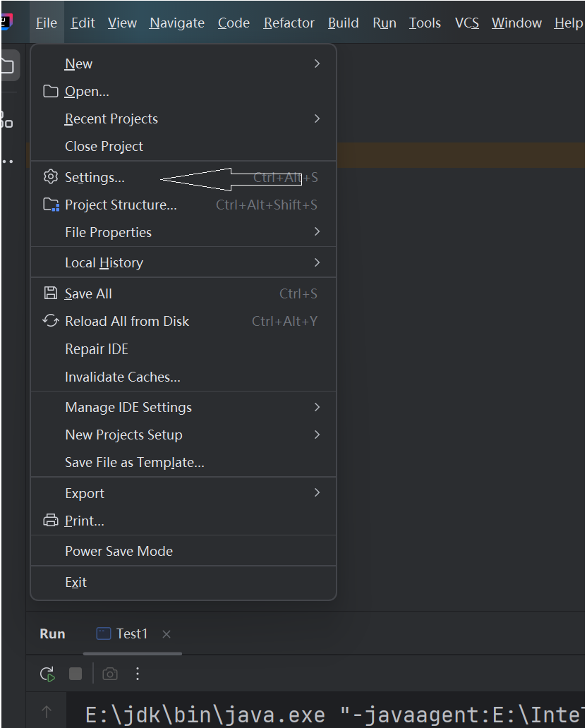Select Save All
587x728 pixels.
183,294
